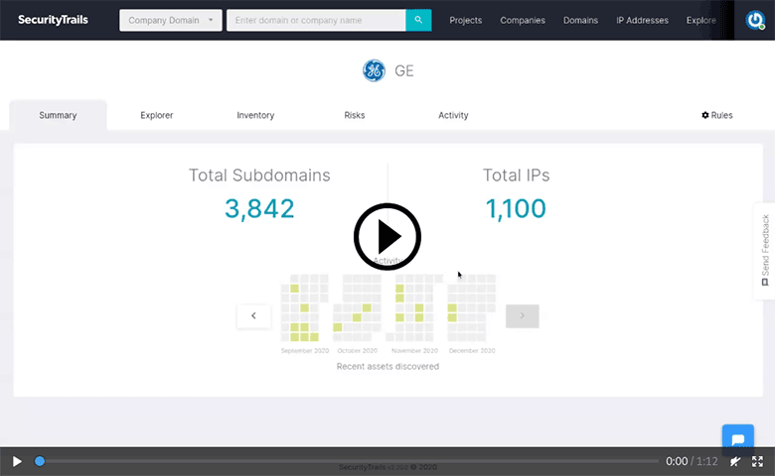Click the November 2020 calendar label

414,350
